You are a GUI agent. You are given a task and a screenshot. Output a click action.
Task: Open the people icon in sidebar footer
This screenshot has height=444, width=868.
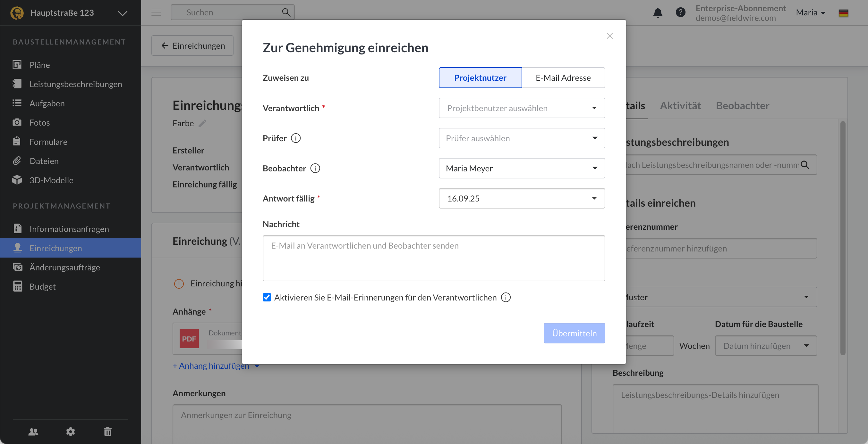(33, 432)
